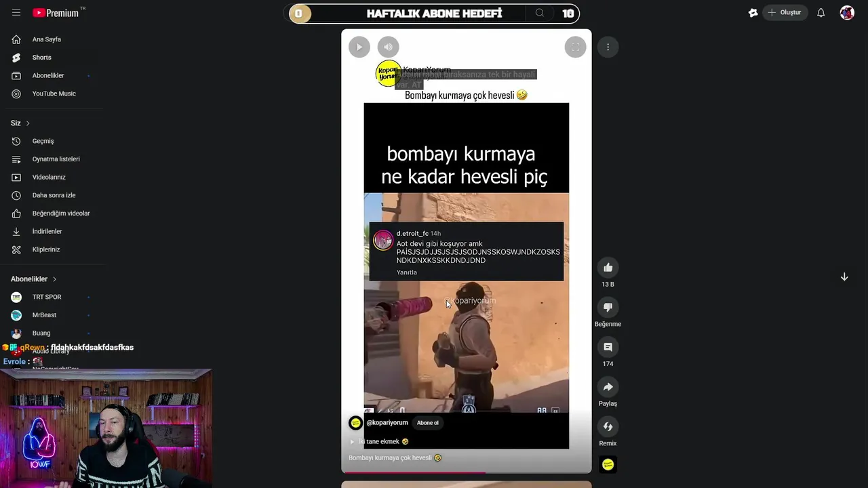Click the Geçmiş clock-arrow icon
868x488 pixels.
[16, 141]
